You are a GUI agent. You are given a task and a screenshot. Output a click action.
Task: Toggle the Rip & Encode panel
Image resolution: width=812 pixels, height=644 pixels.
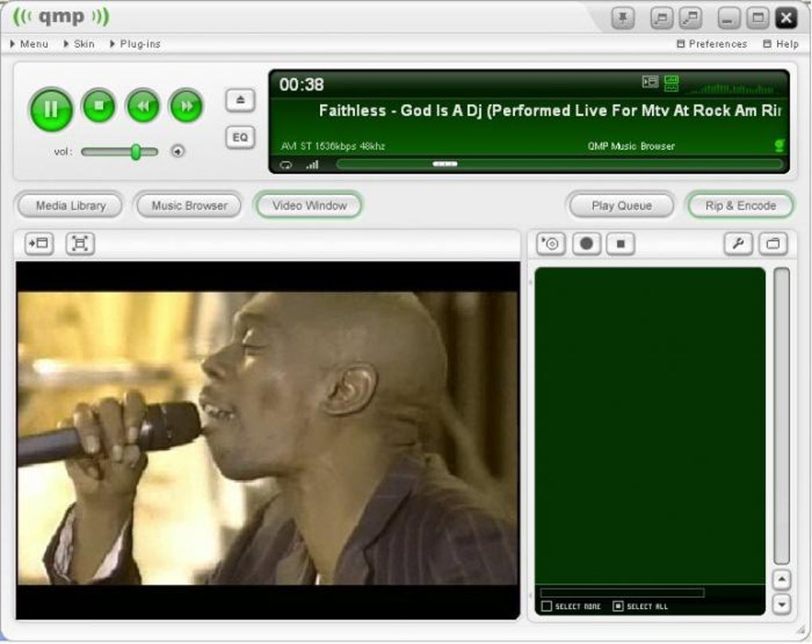pos(740,205)
